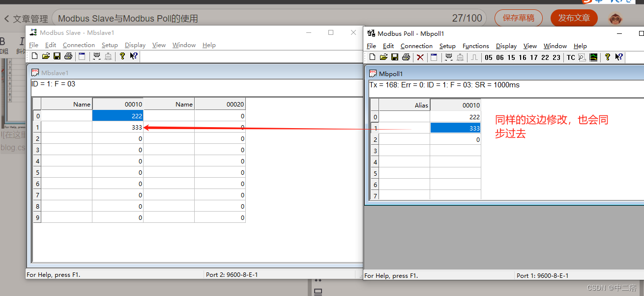Click function 05 toolbar button
Image resolution: width=644 pixels, height=296 pixels.
click(488, 57)
